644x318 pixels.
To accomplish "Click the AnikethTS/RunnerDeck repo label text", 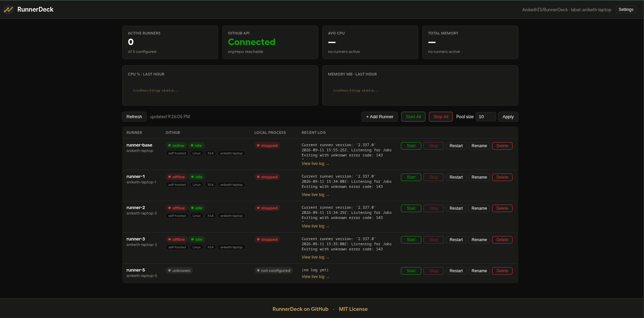I will coord(545,10).
